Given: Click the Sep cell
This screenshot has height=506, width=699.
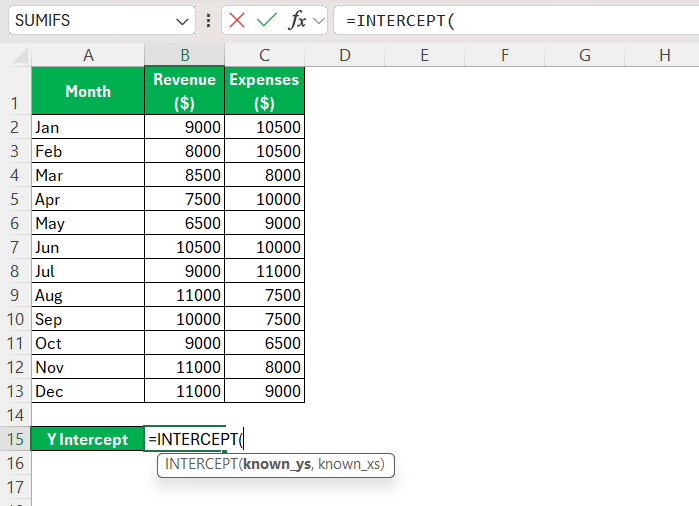Looking at the screenshot, I should coord(88,319).
